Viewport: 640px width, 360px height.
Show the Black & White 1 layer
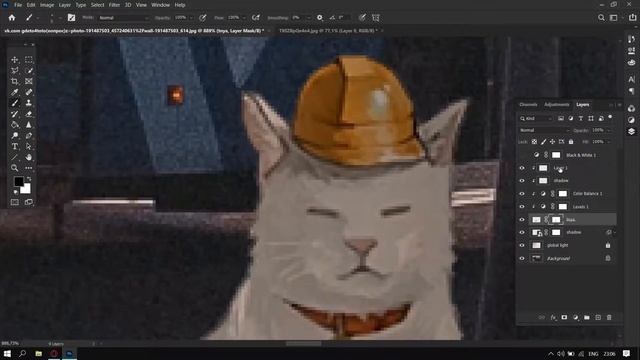click(522, 155)
